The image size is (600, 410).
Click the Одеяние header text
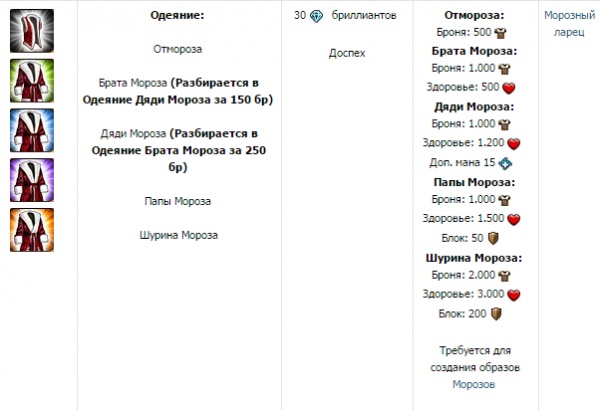(177, 16)
